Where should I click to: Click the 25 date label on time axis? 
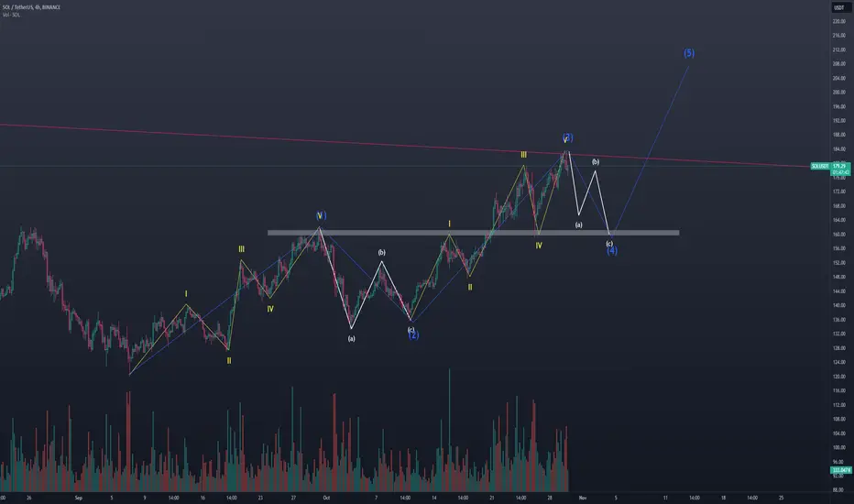pyautogui.click(x=781, y=498)
